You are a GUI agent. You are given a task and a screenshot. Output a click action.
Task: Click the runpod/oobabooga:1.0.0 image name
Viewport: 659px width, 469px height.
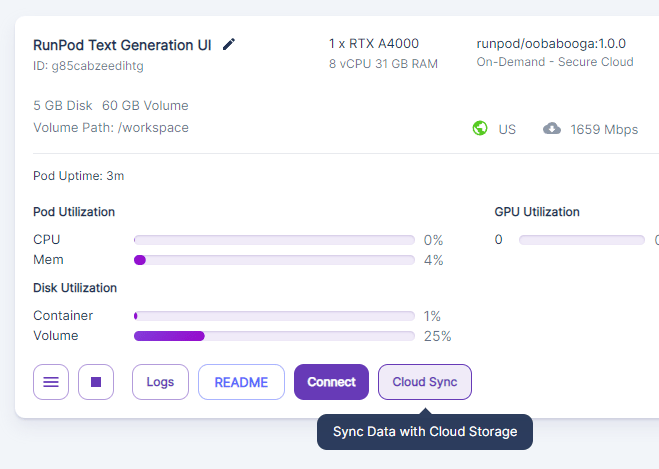(x=551, y=44)
